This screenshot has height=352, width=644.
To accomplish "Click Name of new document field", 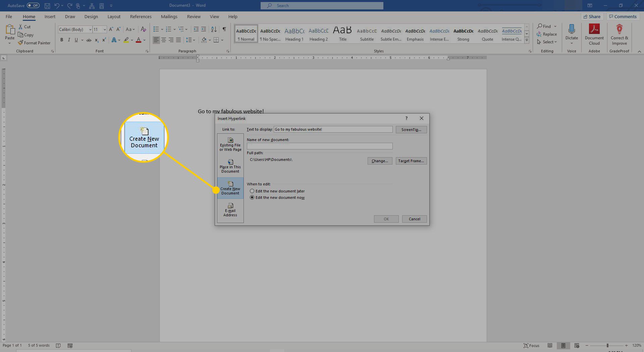I will click(320, 146).
